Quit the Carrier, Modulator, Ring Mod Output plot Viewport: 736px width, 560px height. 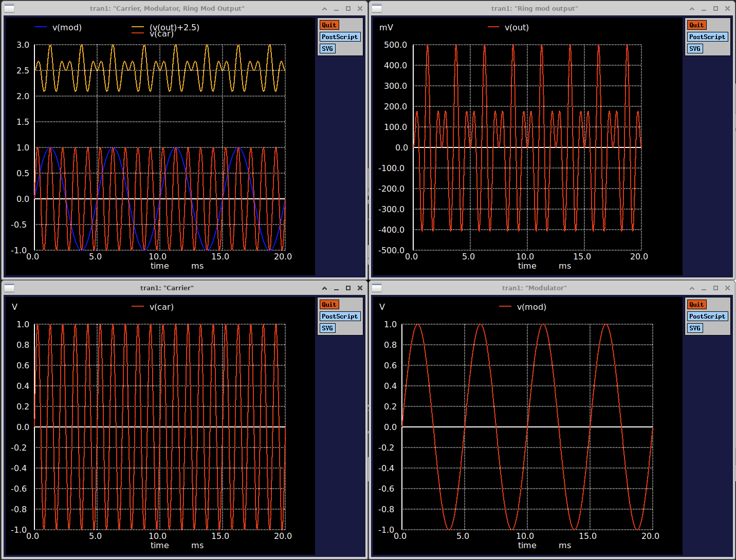[x=329, y=25]
